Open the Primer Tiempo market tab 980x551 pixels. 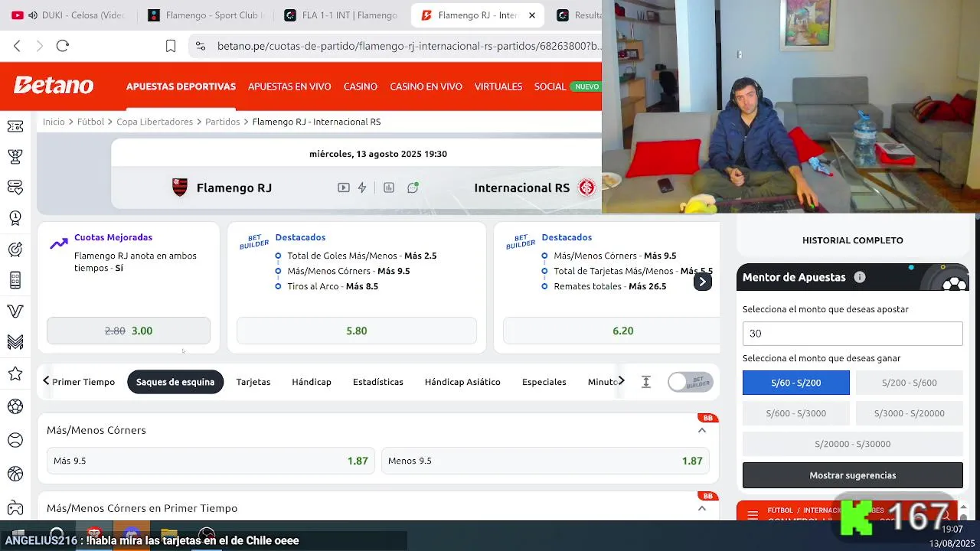pyautogui.click(x=83, y=382)
